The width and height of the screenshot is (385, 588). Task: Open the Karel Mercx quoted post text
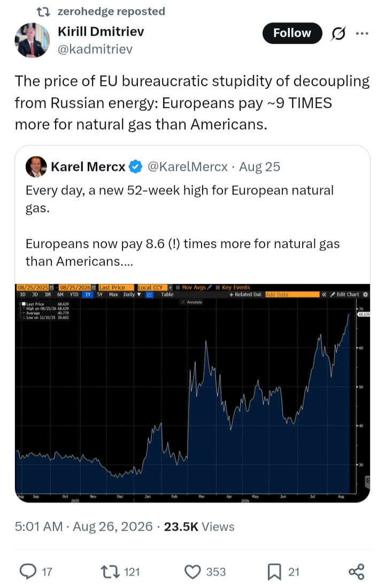coord(183,226)
